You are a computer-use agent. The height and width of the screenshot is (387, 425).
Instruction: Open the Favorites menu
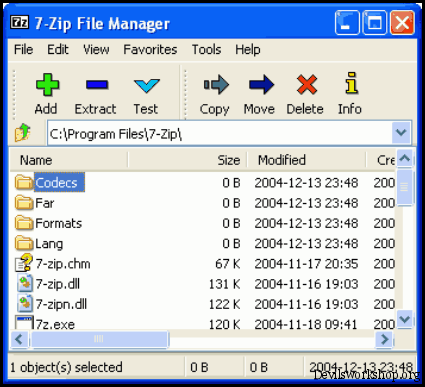point(150,50)
